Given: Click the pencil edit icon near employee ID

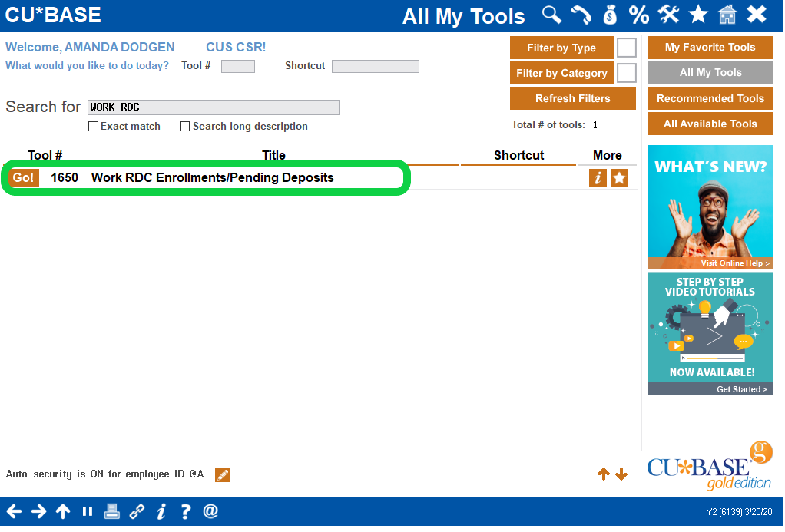Looking at the screenshot, I should (222, 474).
